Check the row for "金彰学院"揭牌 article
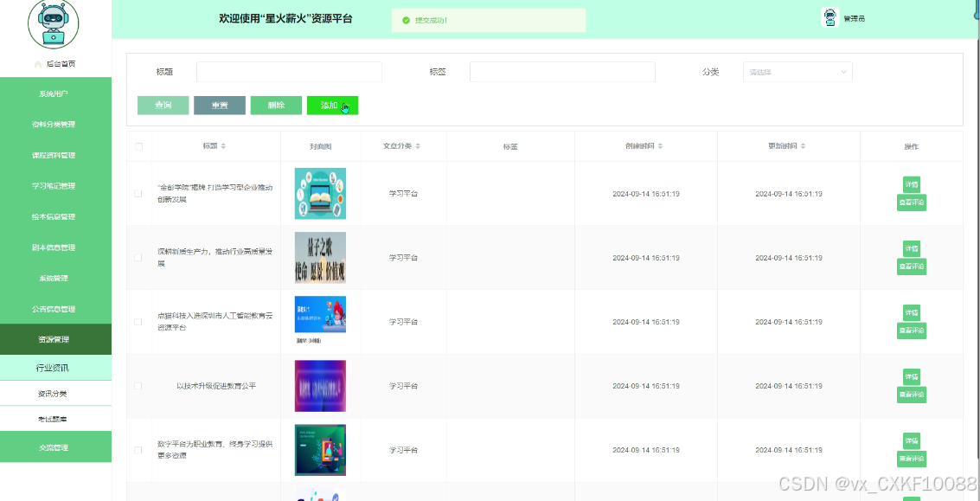Screen dimensions: 980x501 [138, 194]
